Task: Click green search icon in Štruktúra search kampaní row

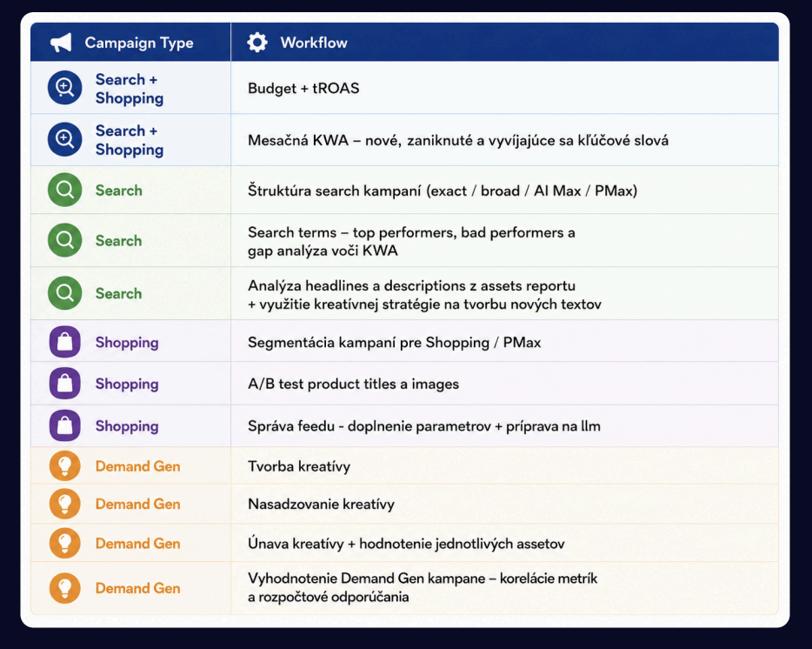Action: [64, 190]
